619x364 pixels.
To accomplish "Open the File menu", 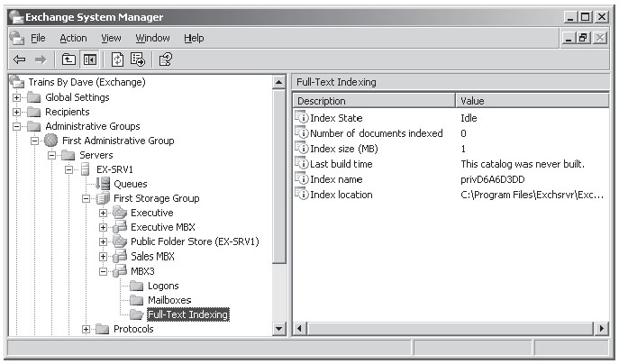I will [38, 39].
